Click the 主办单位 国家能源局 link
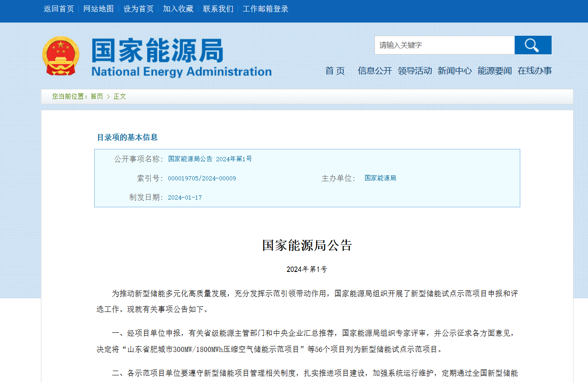 [380, 178]
